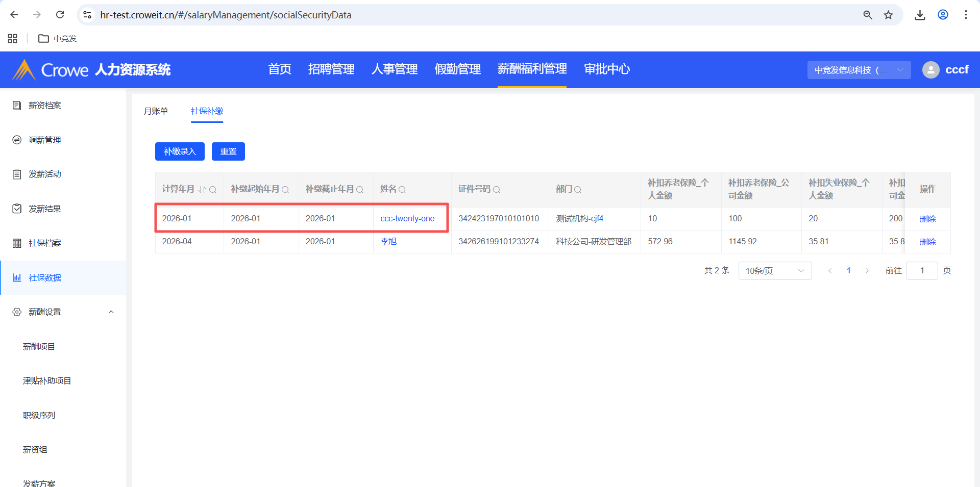The height and width of the screenshot is (487, 980).
Task: Click the 重置 button
Action: 228,151
